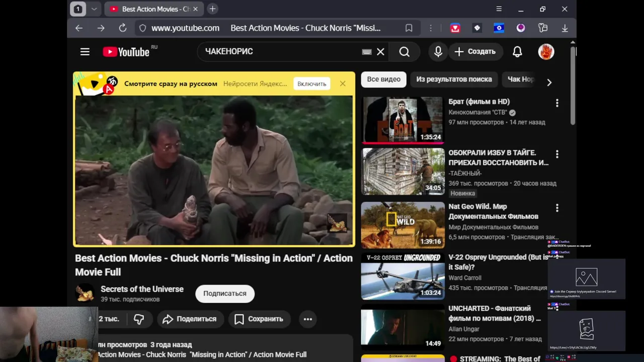Open the Nat Geo Wild thumbnail
644x362 pixels.
coord(403,225)
